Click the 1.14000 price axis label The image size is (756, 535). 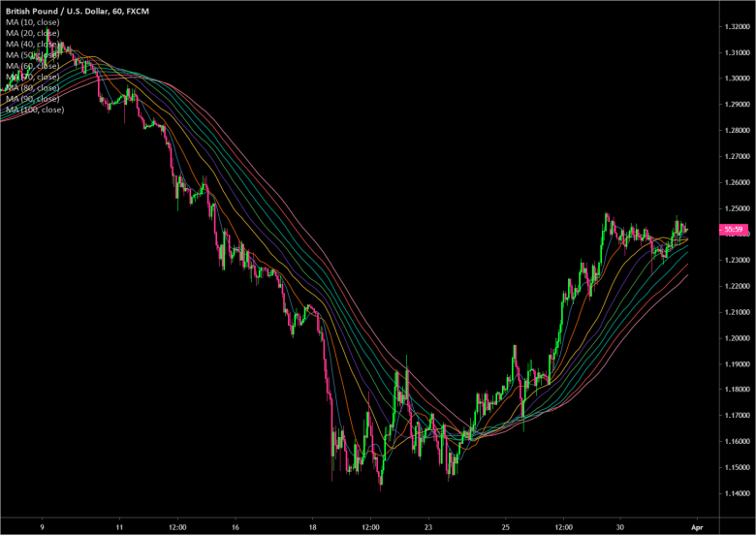tap(735, 494)
